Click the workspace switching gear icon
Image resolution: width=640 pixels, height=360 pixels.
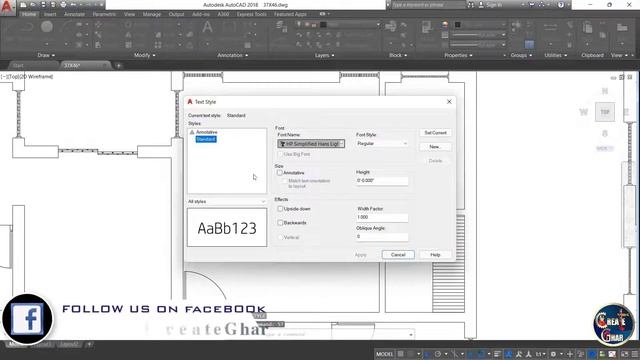point(553,354)
